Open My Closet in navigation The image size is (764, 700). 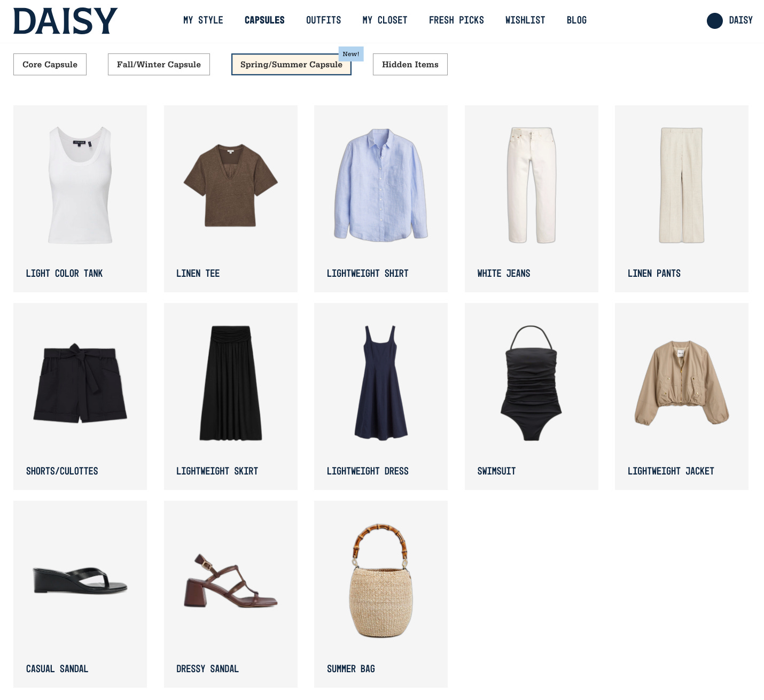(x=385, y=20)
